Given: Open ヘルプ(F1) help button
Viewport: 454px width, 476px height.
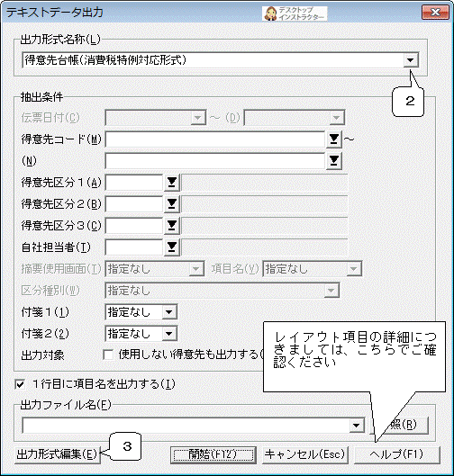Looking at the screenshot, I should pyautogui.click(x=397, y=454).
